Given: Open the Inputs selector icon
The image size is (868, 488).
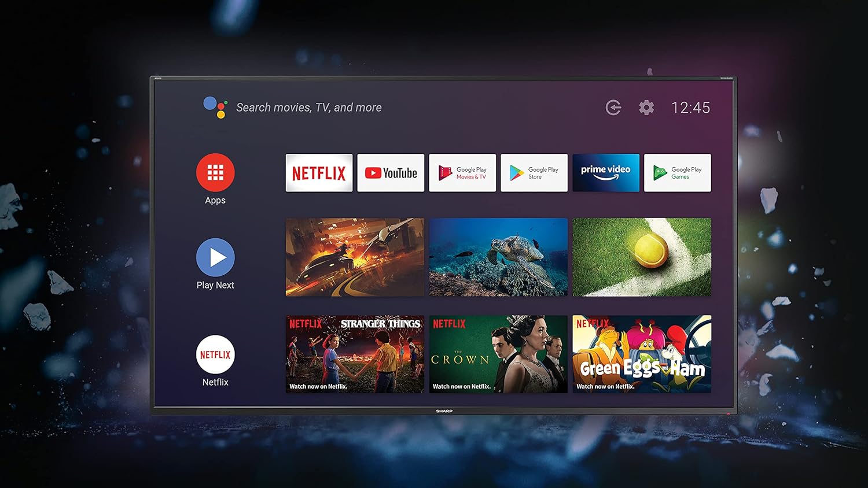Looking at the screenshot, I should (613, 107).
